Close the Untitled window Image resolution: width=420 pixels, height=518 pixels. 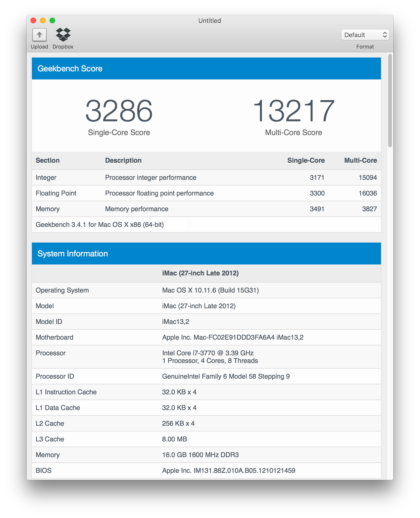pyautogui.click(x=33, y=20)
